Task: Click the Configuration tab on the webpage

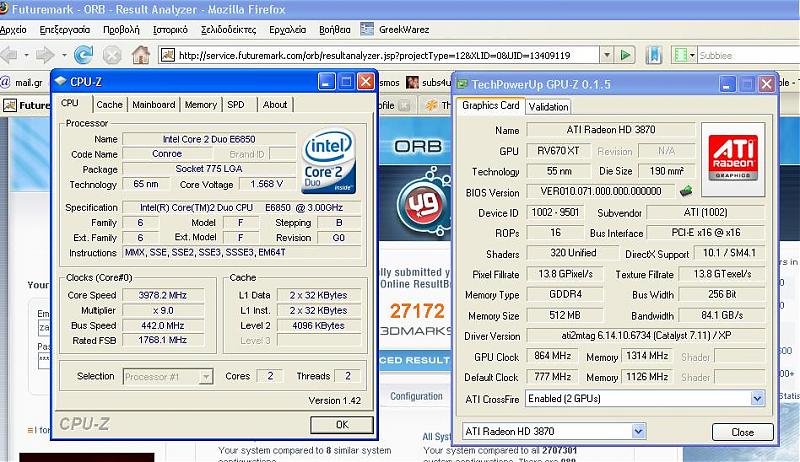Action: coord(416,396)
